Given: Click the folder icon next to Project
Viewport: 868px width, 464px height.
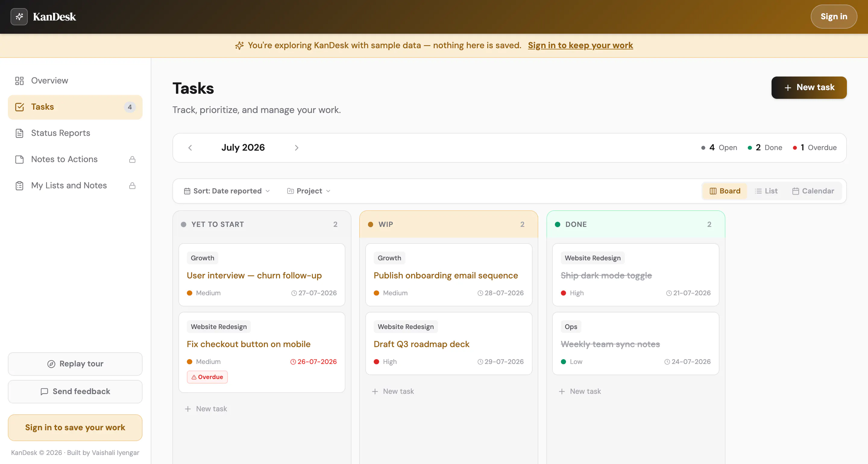Looking at the screenshot, I should pyautogui.click(x=291, y=191).
